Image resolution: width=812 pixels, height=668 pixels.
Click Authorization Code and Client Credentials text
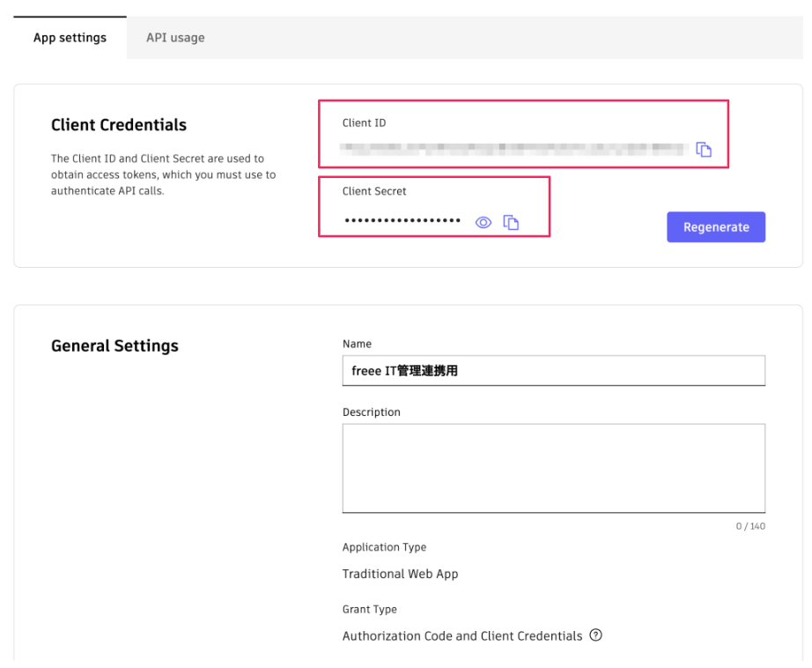[x=462, y=635]
